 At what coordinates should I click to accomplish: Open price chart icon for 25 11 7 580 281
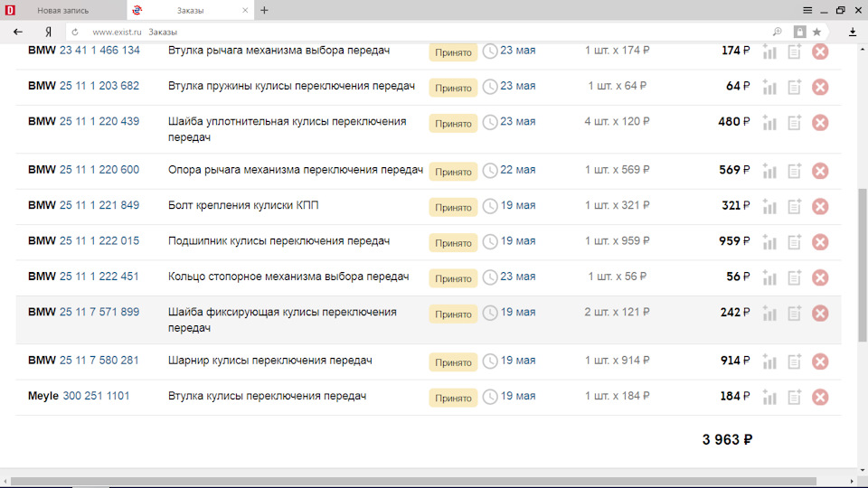(x=769, y=361)
